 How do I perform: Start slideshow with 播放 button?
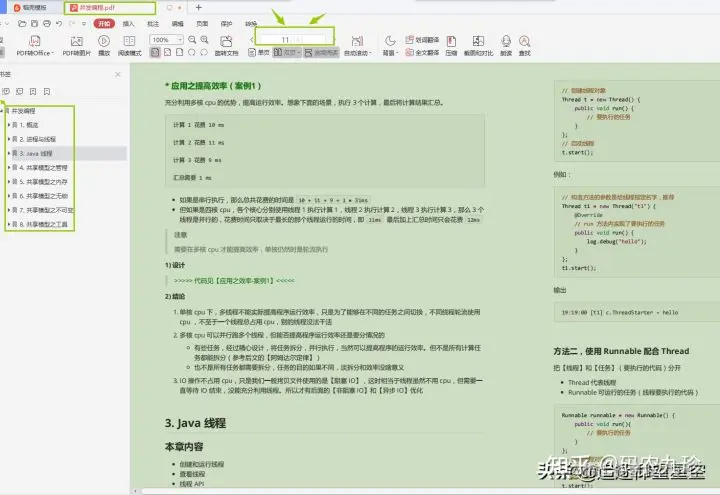pos(104,46)
